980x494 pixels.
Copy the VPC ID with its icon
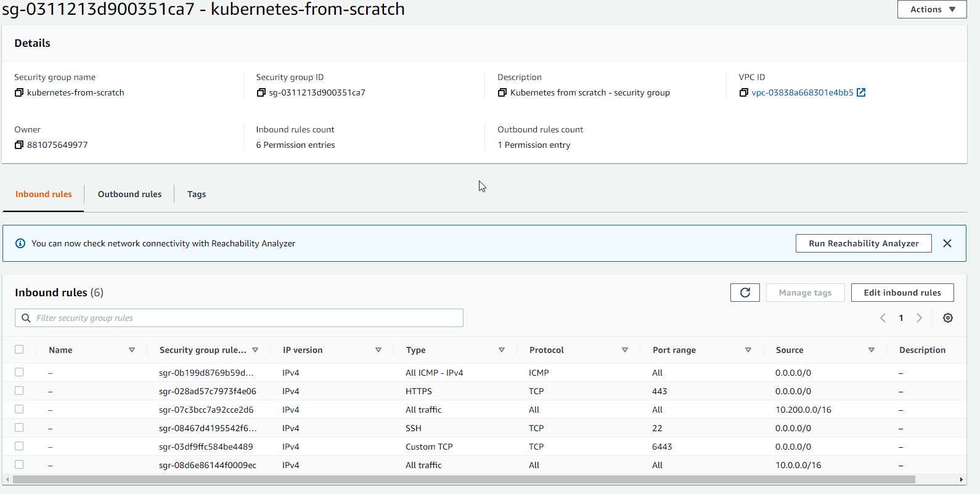744,92
